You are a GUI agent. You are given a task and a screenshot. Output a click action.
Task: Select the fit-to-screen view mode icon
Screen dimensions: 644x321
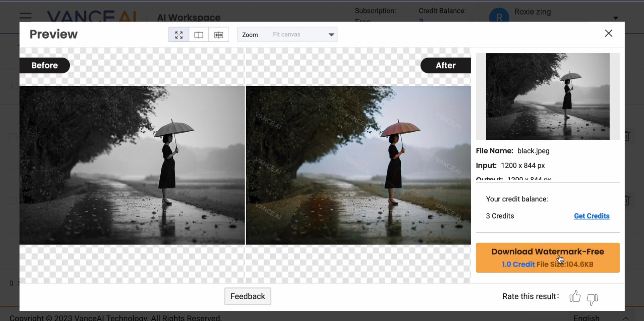179,35
